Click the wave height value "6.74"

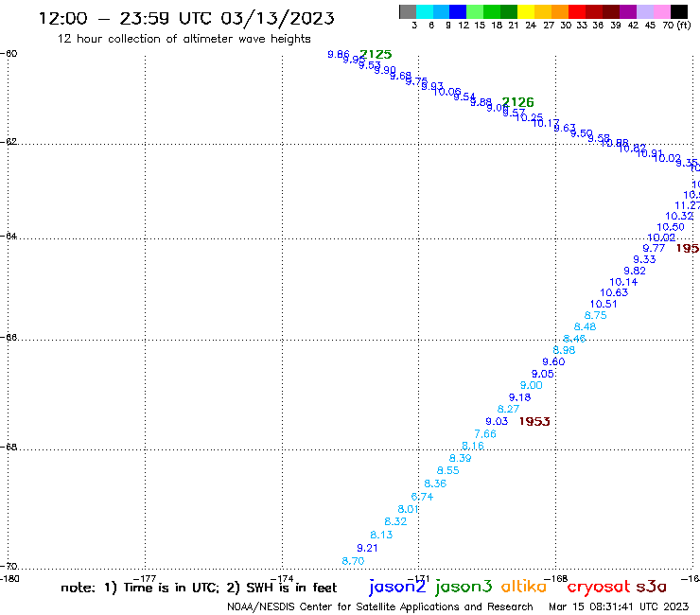[422, 497]
